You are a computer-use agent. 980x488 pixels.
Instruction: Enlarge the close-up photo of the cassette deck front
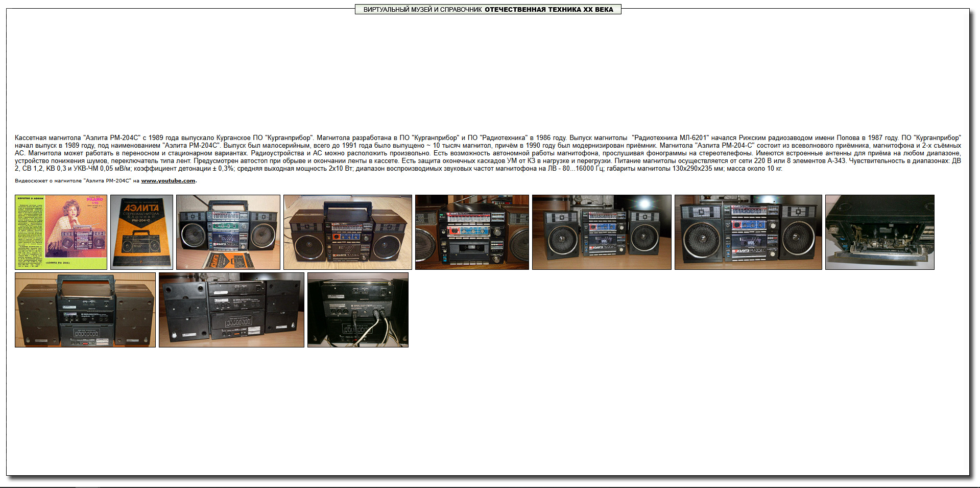click(472, 232)
